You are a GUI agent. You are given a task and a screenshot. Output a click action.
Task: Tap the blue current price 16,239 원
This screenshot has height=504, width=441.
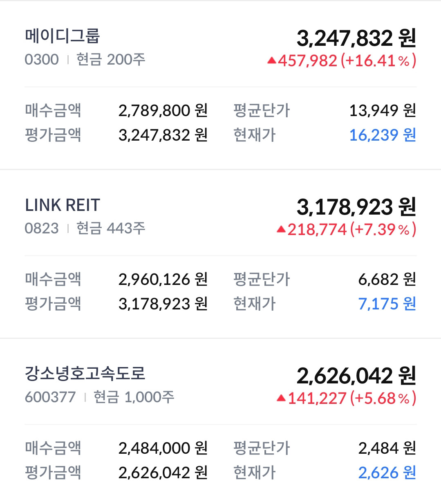pyautogui.click(x=383, y=135)
